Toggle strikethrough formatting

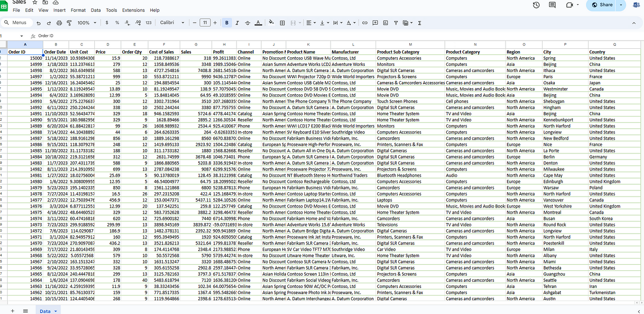click(x=248, y=23)
